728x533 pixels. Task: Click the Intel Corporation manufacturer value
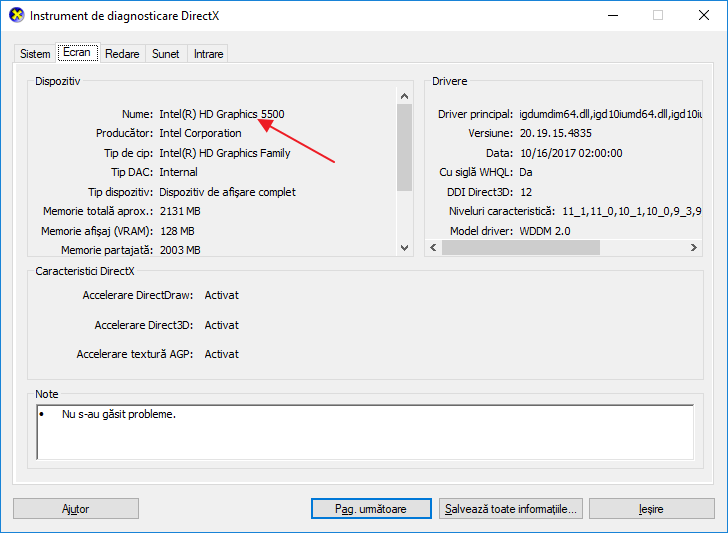pyautogui.click(x=200, y=133)
